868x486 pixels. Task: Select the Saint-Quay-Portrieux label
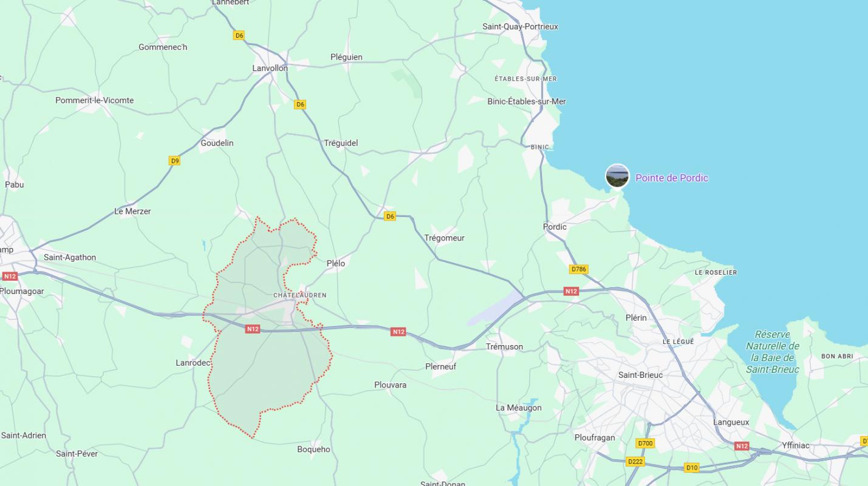tap(520, 27)
